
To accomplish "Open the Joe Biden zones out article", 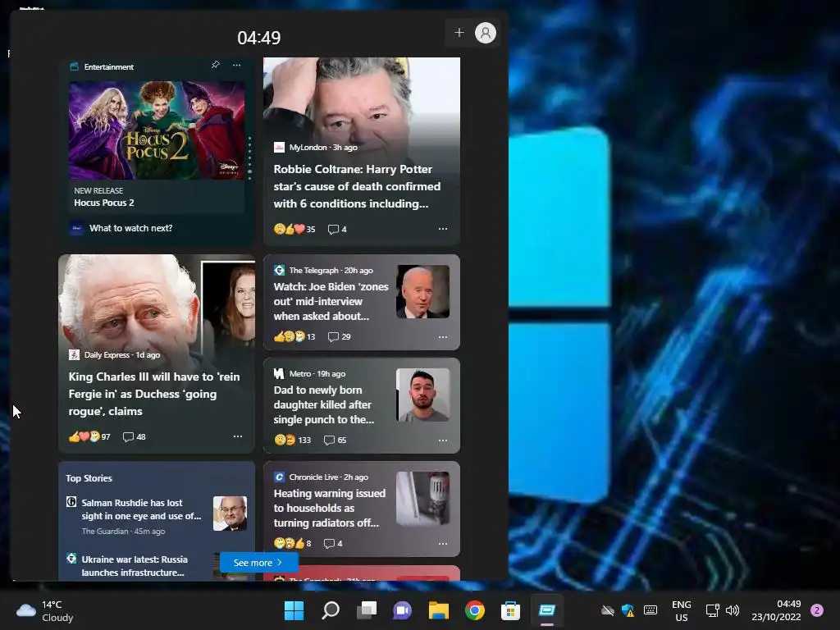I will click(331, 301).
